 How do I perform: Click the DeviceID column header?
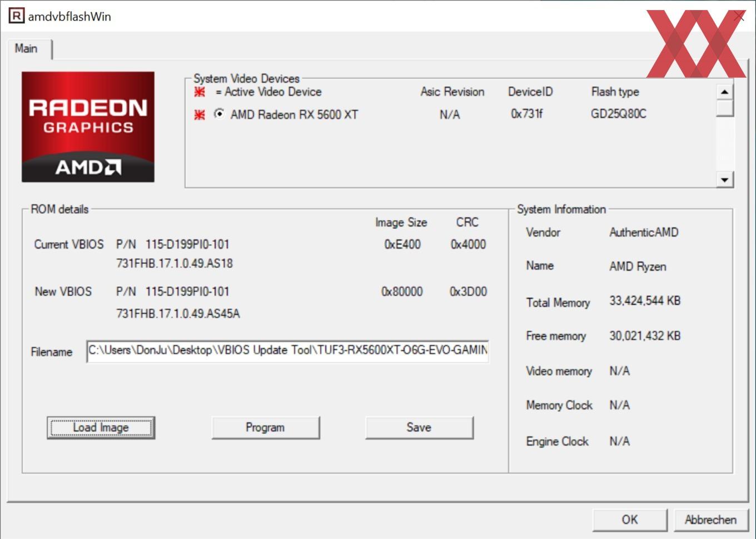(530, 92)
